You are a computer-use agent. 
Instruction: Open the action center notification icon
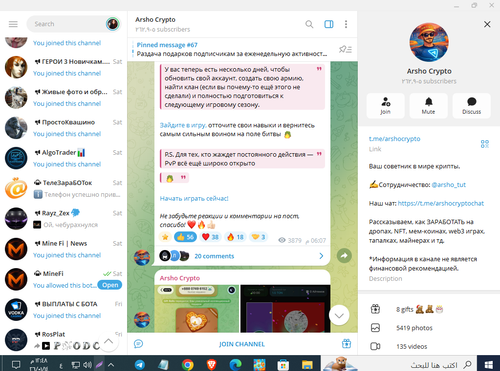tap(16, 365)
